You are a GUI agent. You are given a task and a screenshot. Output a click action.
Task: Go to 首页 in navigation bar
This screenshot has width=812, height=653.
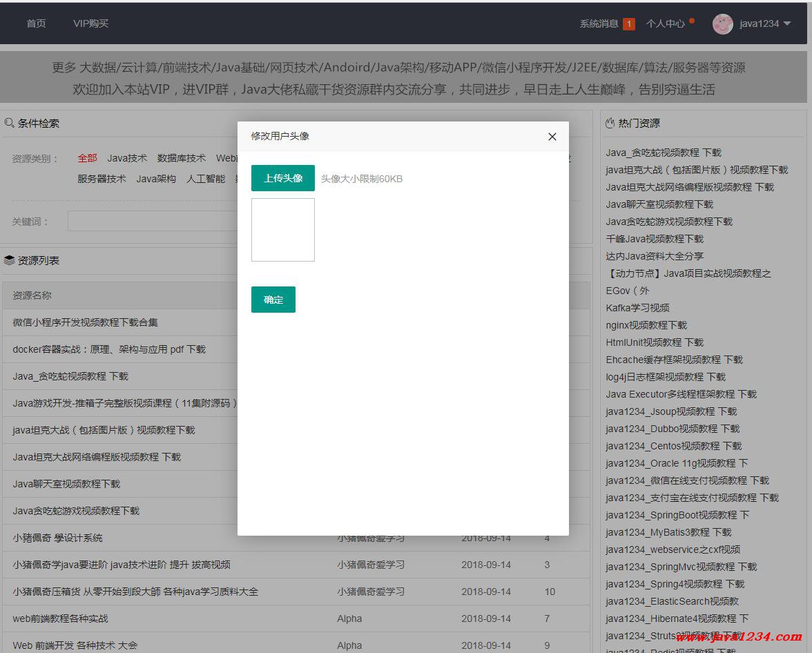36,23
